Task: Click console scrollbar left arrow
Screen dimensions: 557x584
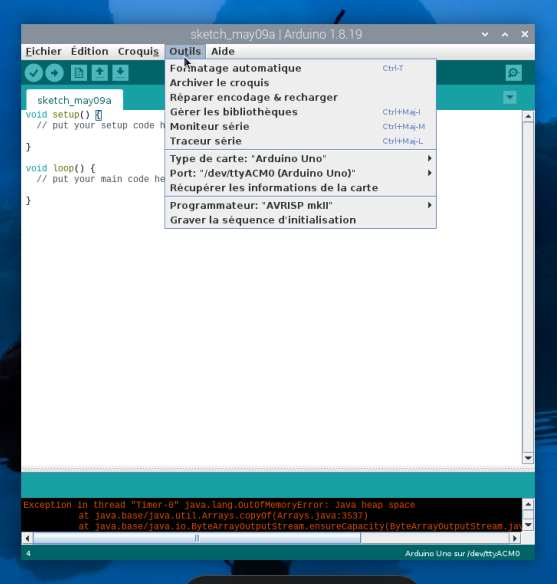Action: coord(27,538)
